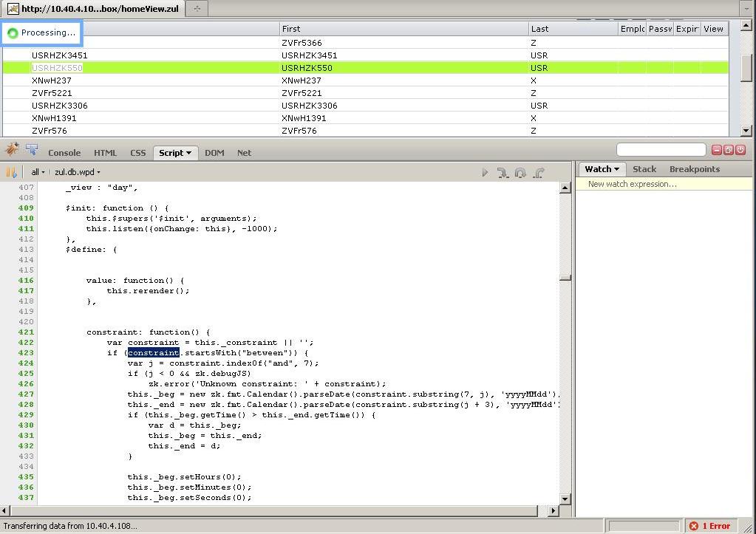Click the script pane scroll down arrow

coord(565,499)
